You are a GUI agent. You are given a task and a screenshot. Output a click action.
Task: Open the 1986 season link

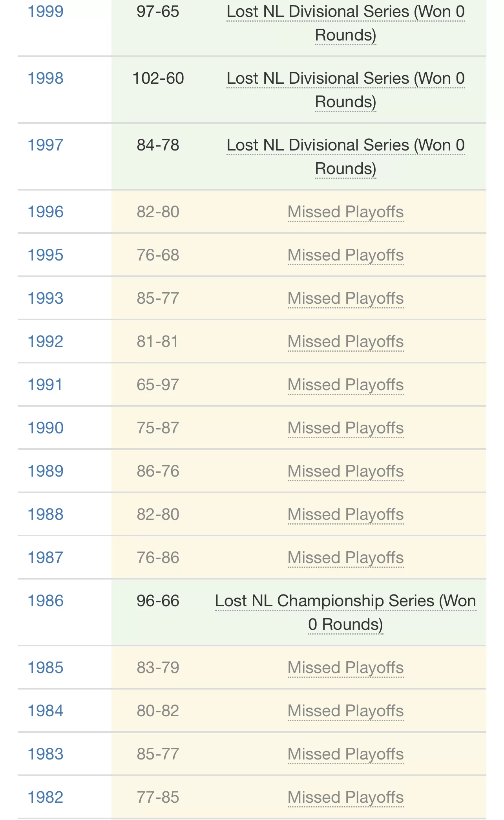(46, 601)
